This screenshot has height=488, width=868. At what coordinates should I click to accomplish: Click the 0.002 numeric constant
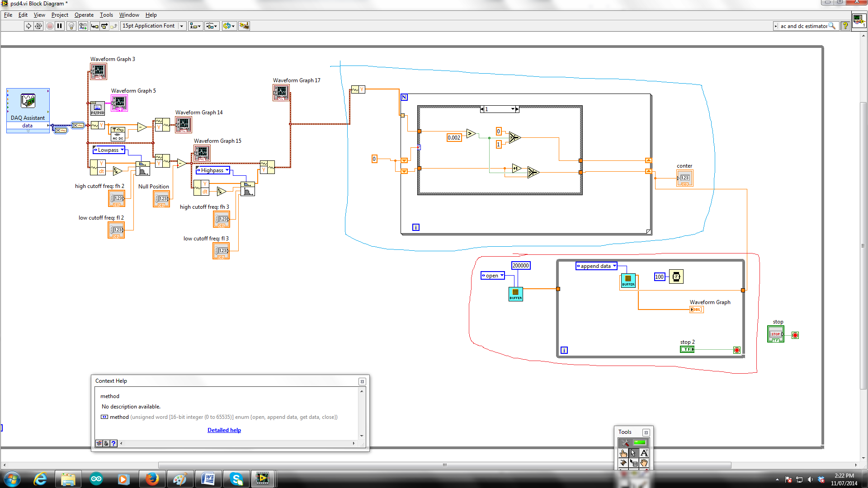(x=454, y=138)
